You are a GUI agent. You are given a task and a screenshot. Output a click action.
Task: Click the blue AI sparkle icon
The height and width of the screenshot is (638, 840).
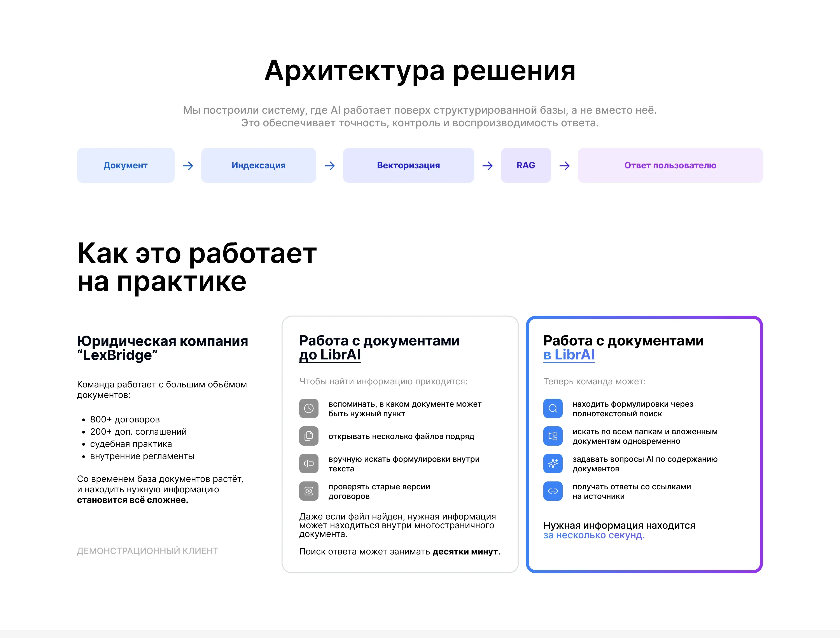click(553, 463)
